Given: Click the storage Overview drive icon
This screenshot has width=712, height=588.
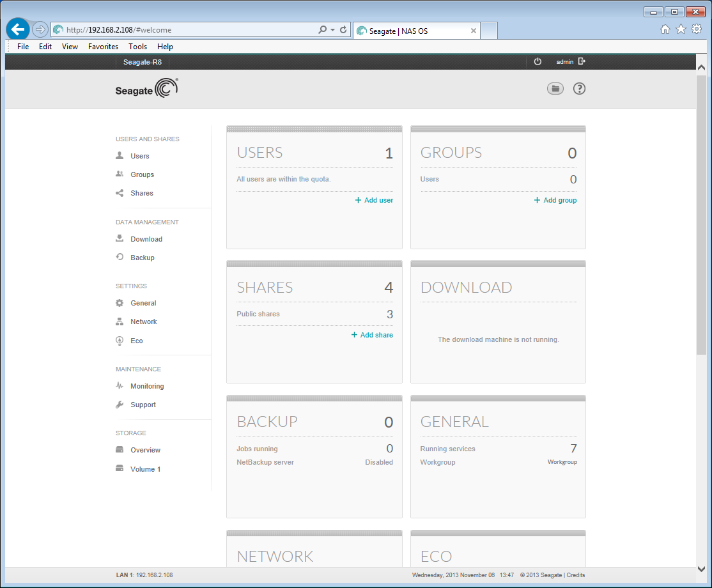Looking at the screenshot, I should (x=120, y=449).
